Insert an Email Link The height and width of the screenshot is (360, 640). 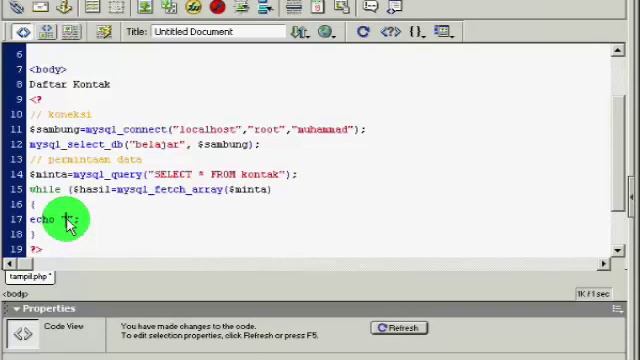coord(40,7)
